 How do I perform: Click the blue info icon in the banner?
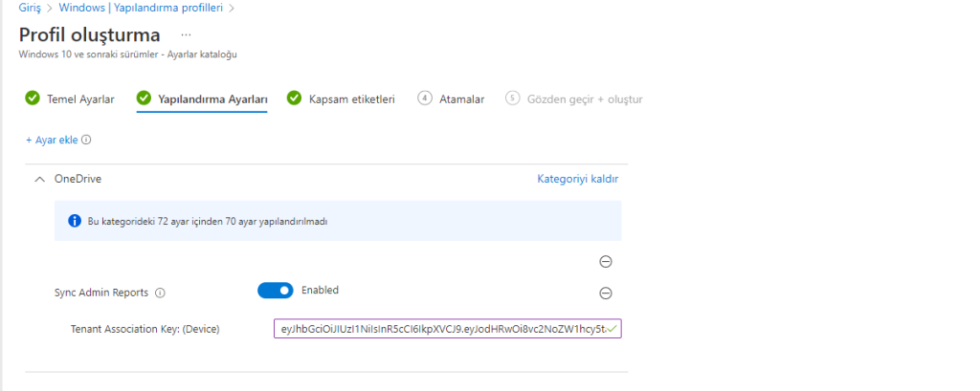click(x=74, y=221)
